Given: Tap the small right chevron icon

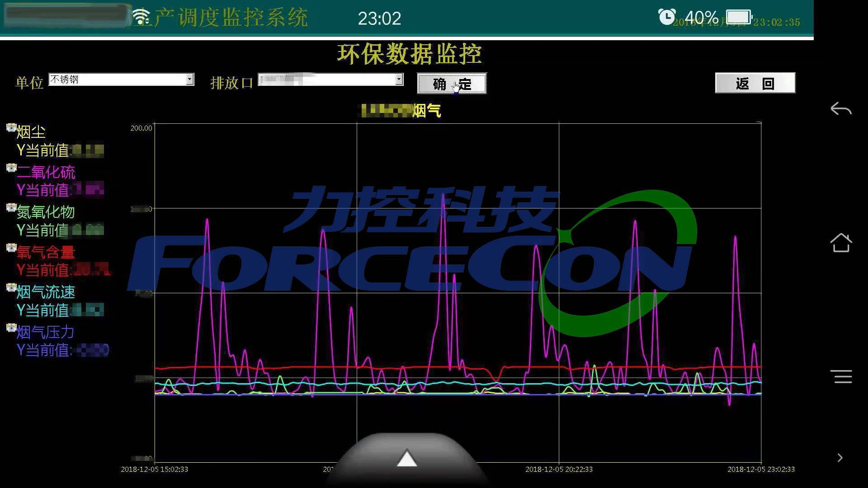Looking at the screenshot, I should click(840, 458).
